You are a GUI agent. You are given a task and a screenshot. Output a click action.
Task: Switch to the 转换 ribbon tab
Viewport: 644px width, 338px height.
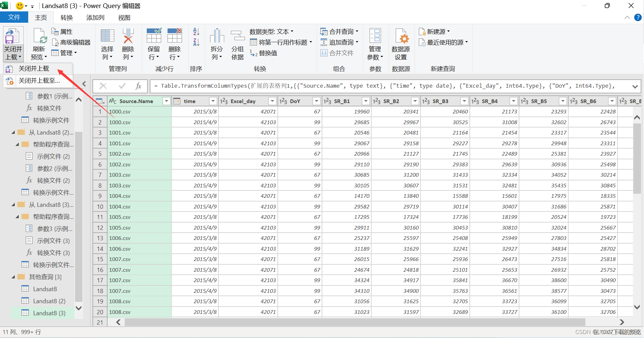(x=66, y=17)
